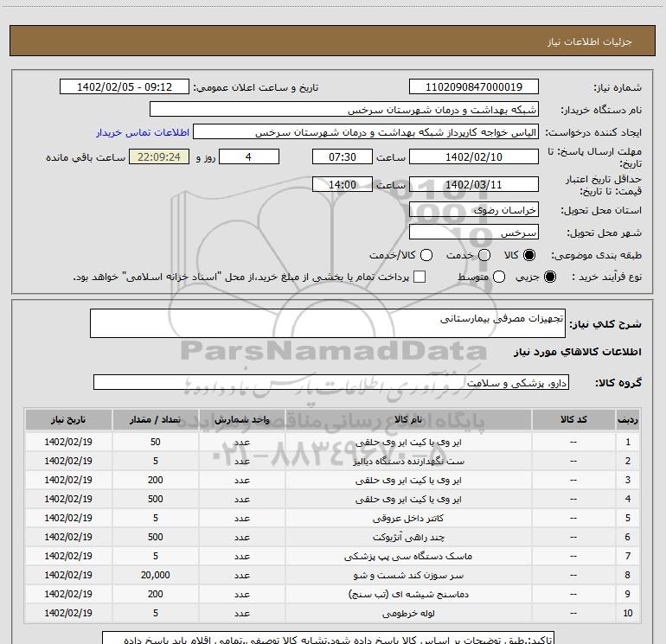Select row 7 item ماسک دستگاه سی پپ پزشکی

408,556
